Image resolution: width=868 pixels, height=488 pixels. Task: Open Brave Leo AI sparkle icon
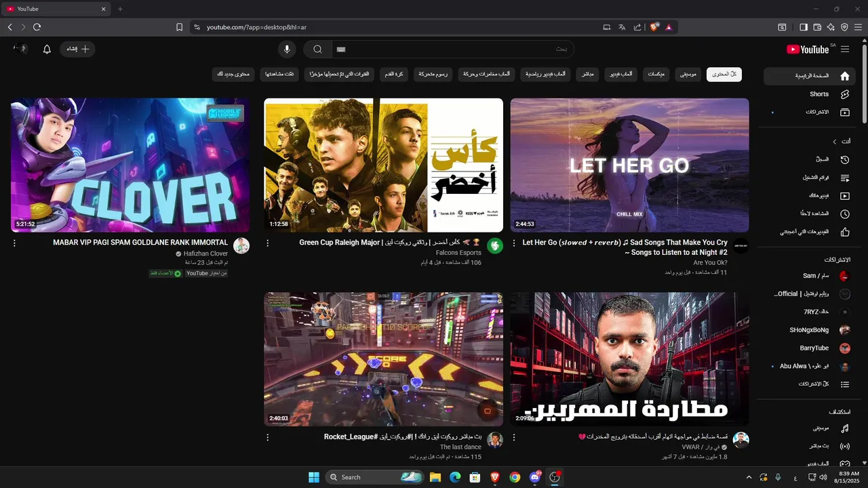[831, 27]
